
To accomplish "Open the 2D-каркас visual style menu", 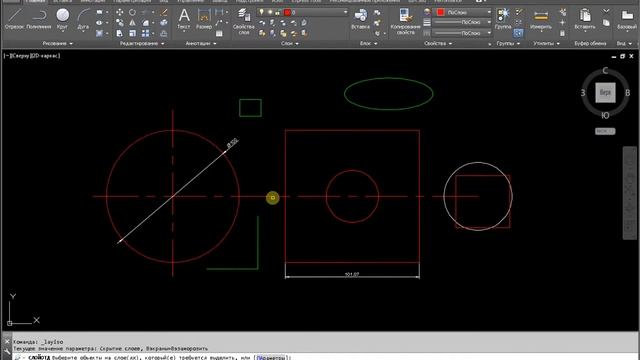I will pos(44,56).
